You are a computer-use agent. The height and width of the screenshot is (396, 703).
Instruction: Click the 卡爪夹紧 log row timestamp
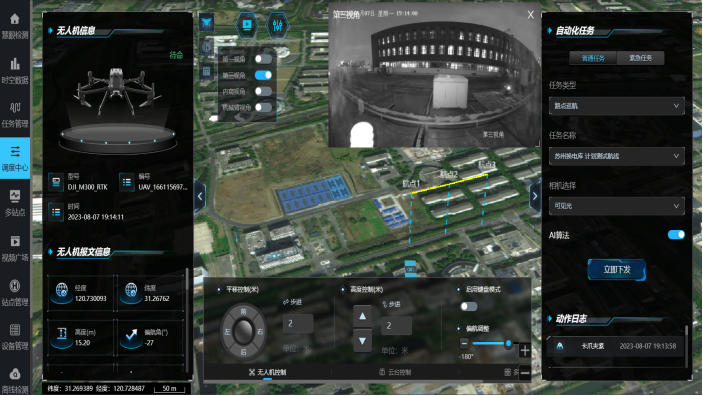[647, 346]
